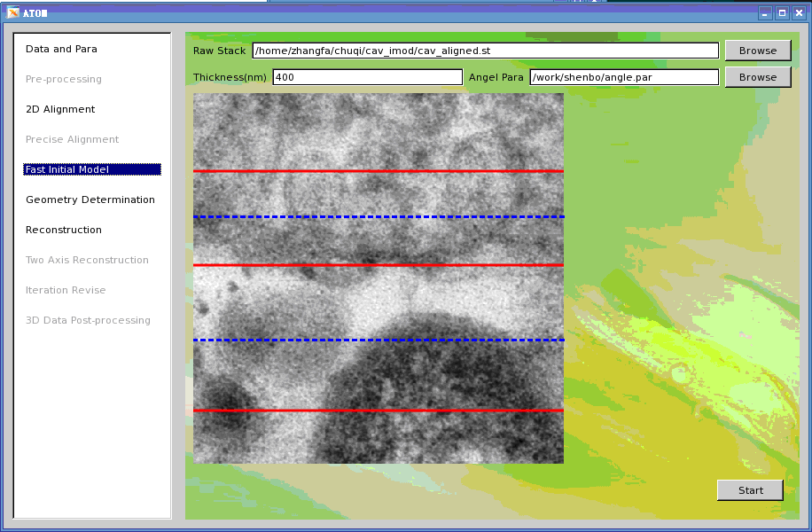Click the bottom red line on image
This screenshot has width=812, height=532.
click(x=379, y=411)
